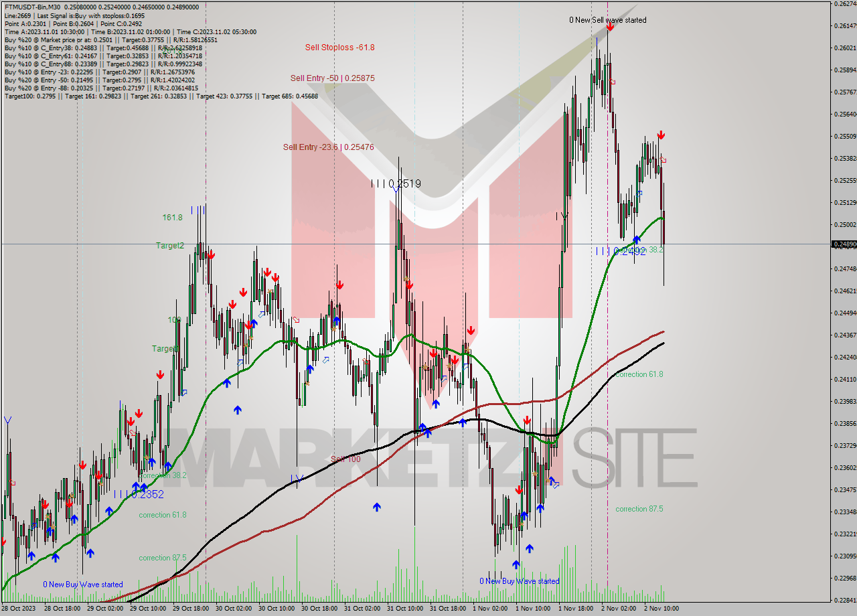Click the 'Sell 100' label
The image size is (857, 616).
[345, 459]
